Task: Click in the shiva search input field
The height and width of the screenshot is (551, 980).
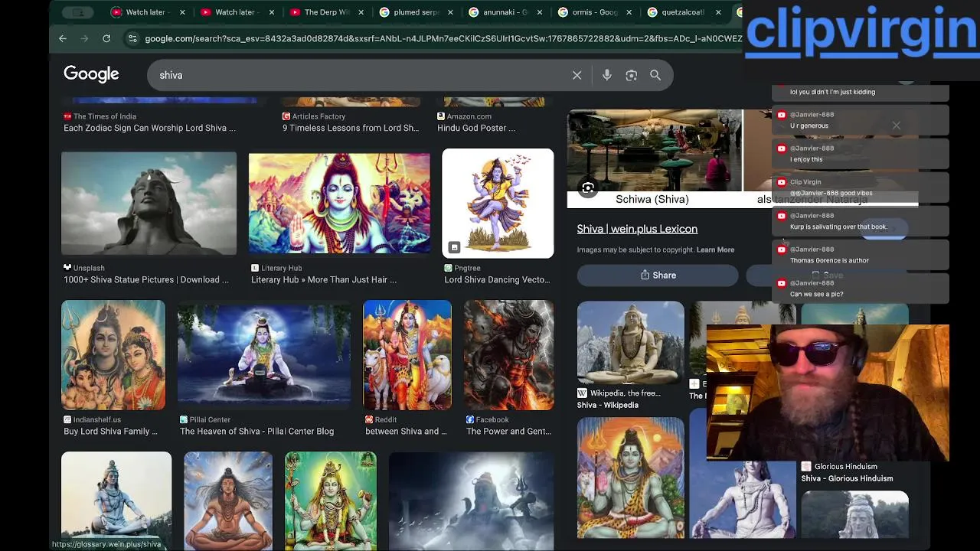Action: tap(360, 75)
